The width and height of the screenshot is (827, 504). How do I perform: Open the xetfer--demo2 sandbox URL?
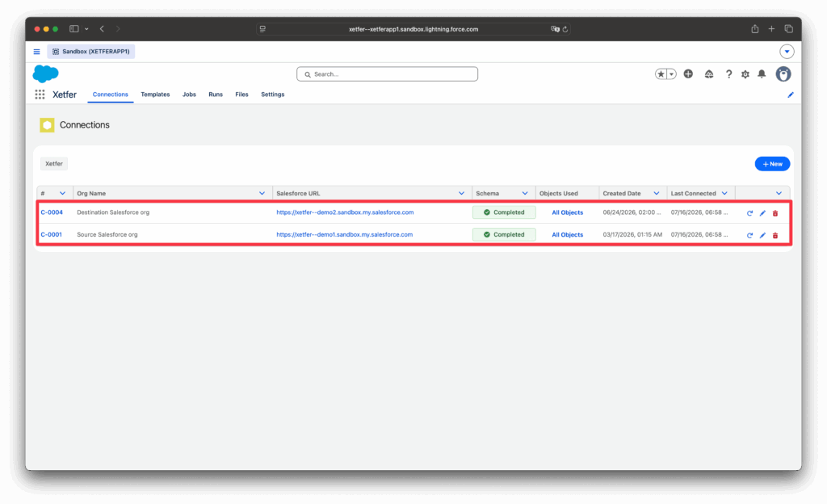pos(345,212)
